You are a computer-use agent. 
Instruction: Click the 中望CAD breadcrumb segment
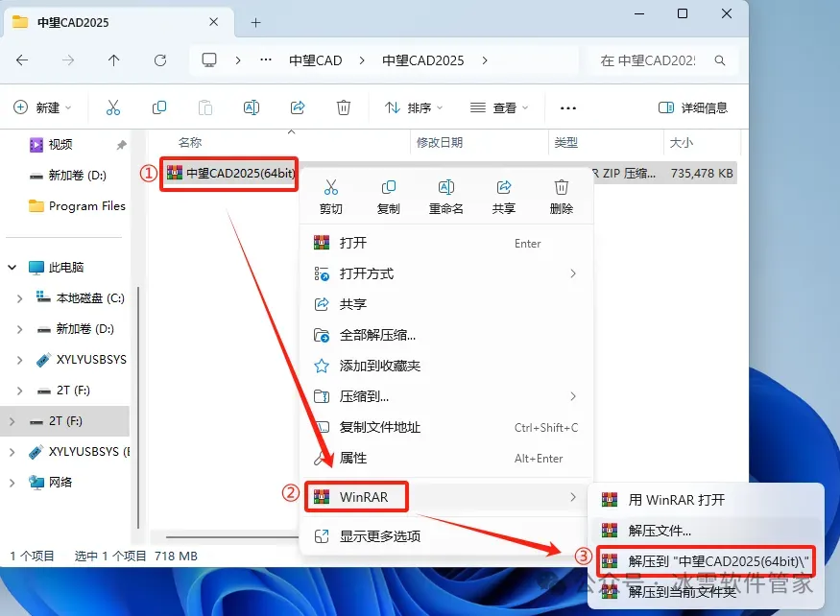(316, 60)
